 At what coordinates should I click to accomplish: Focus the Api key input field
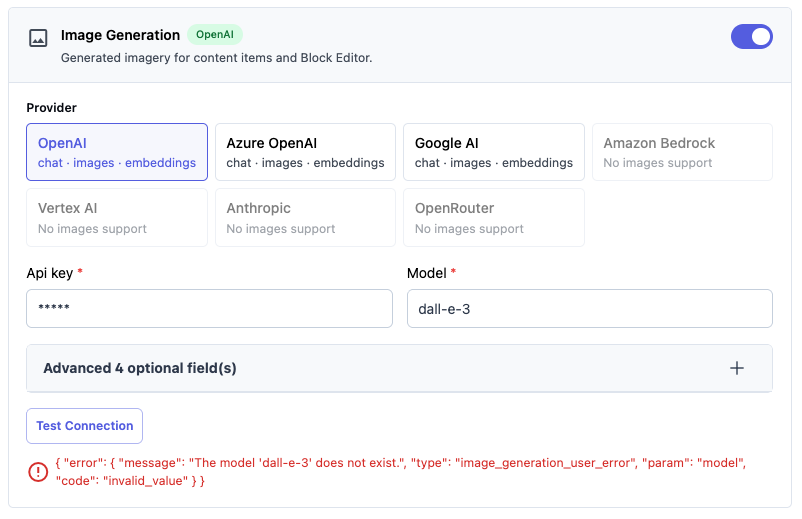point(210,308)
